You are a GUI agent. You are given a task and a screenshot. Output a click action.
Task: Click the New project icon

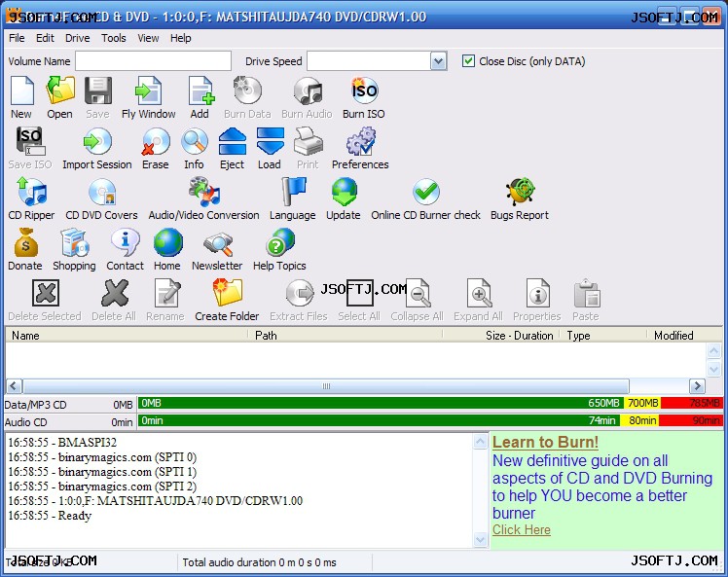[21, 90]
